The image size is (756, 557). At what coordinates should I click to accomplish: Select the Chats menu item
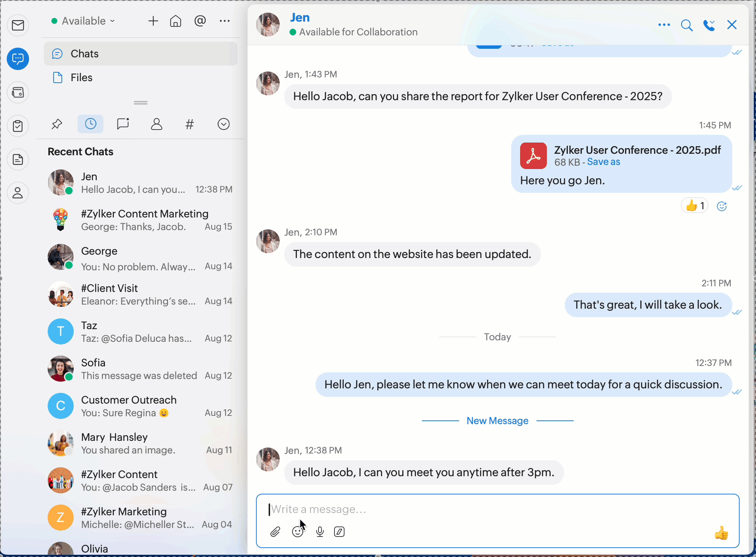pyautogui.click(x=84, y=54)
